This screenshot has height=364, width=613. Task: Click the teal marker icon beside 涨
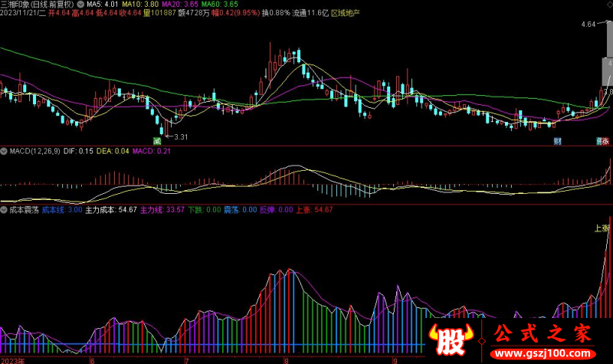pos(599,141)
